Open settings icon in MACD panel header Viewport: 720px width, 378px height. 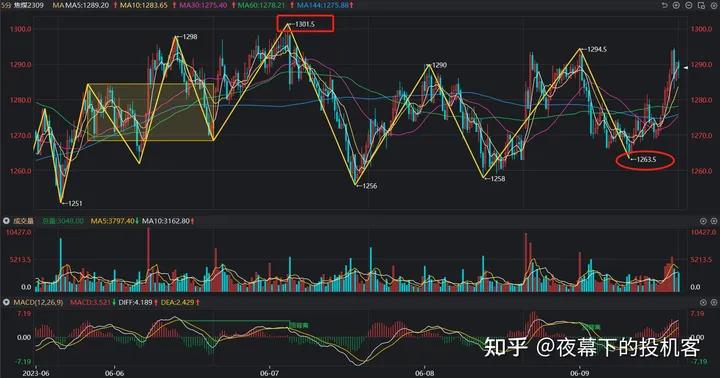point(703,302)
